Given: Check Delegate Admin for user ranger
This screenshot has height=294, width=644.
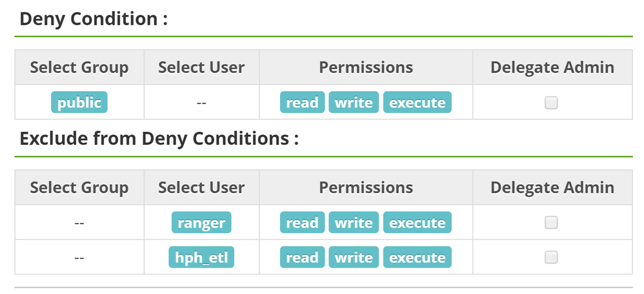Looking at the screenshot, I should [551, 223].
